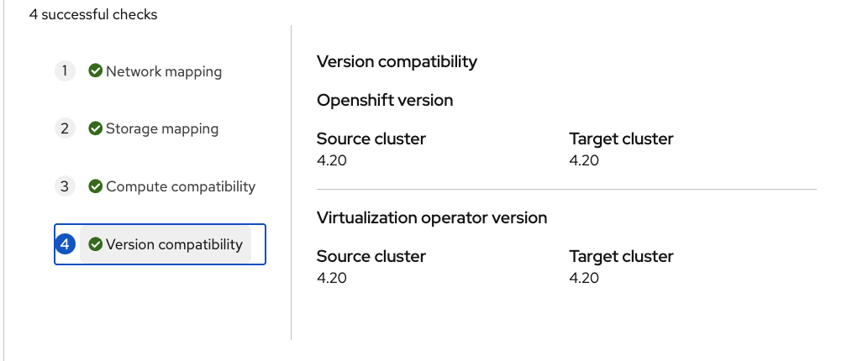868x361 pixels.
Task: Click the Target cluster value 4.20 under Openshift version
Action: coord(584,160)
